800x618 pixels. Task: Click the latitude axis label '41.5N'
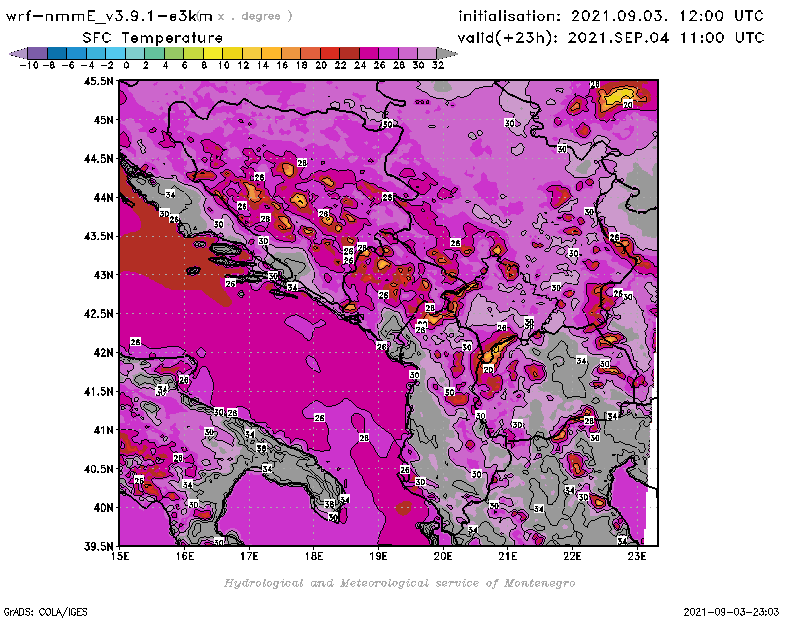coord(98,391)
